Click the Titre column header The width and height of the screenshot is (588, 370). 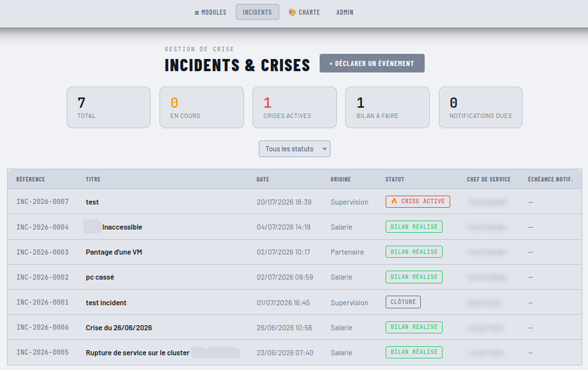tap(93, 180)
